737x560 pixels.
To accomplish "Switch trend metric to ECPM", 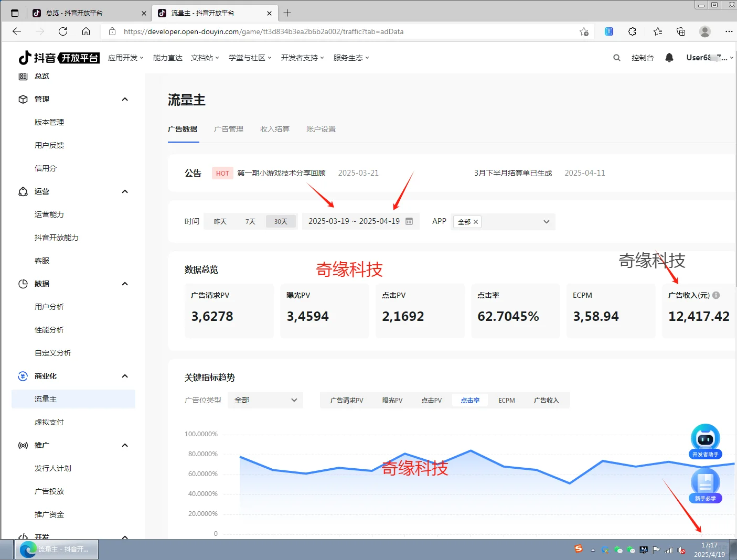I will coord(506,400).
